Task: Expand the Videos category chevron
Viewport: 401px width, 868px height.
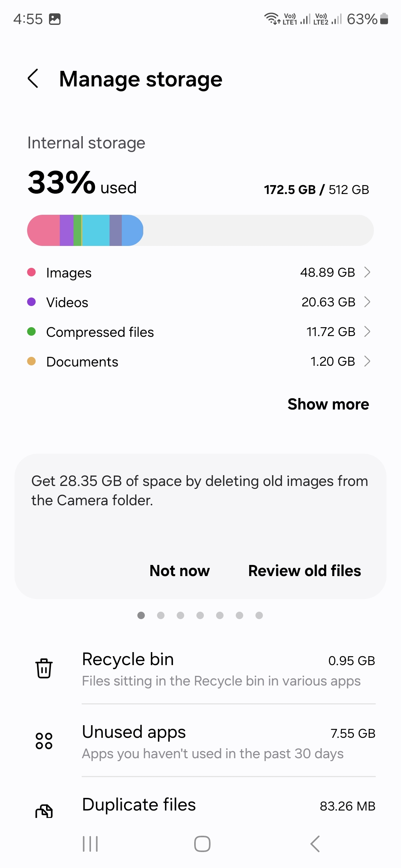Action: click(367, 302)
